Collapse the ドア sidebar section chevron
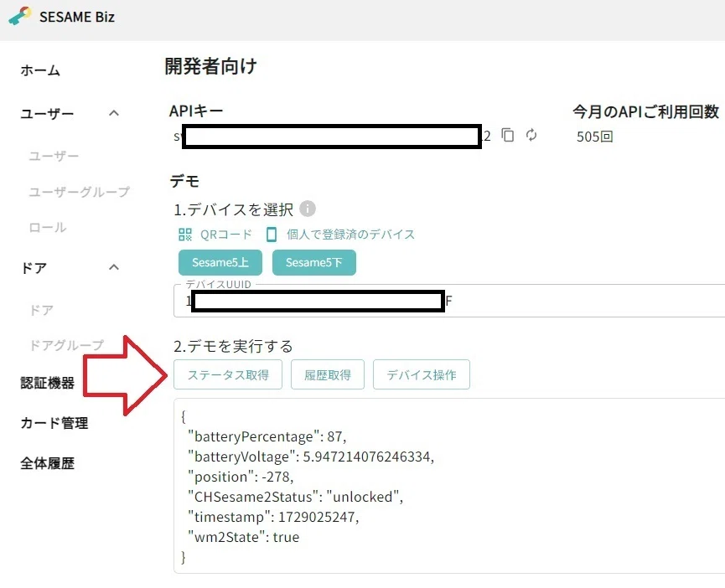 (x=114, y=267)
